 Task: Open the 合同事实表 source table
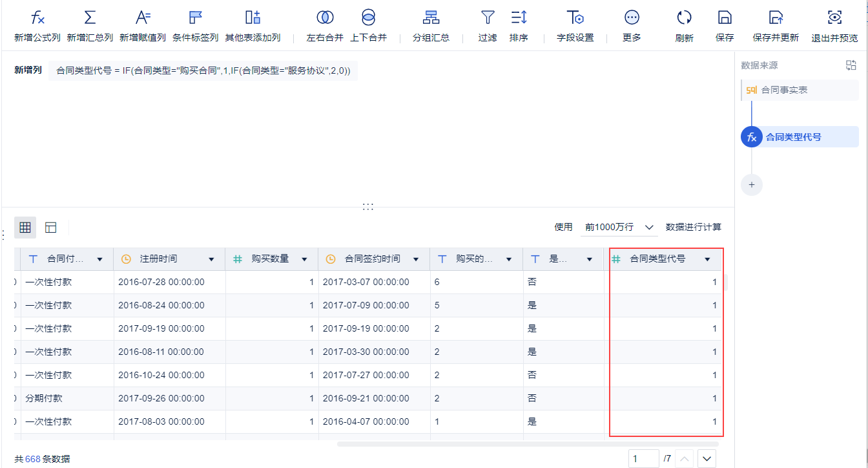[800, 90]
